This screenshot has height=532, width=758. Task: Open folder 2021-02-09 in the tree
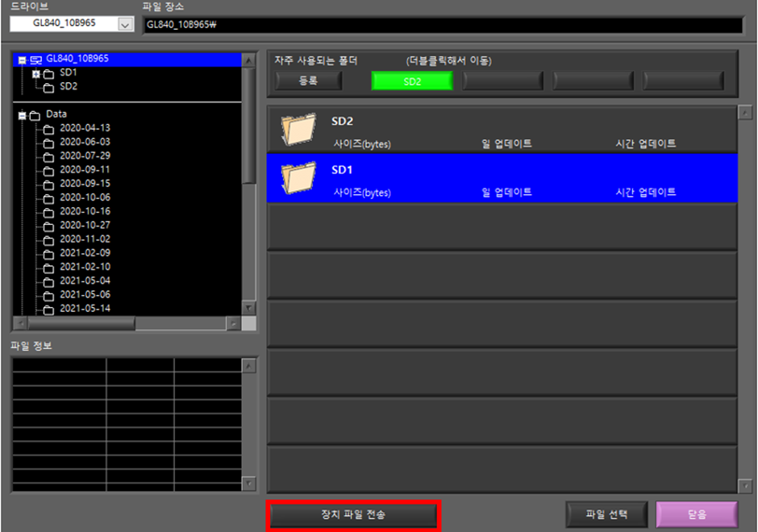[x=85, y=253]
